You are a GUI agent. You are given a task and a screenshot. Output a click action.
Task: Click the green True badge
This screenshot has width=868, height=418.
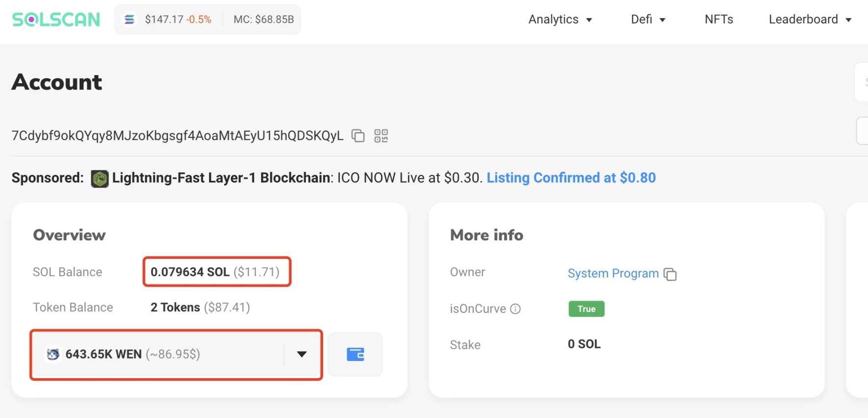586,309
